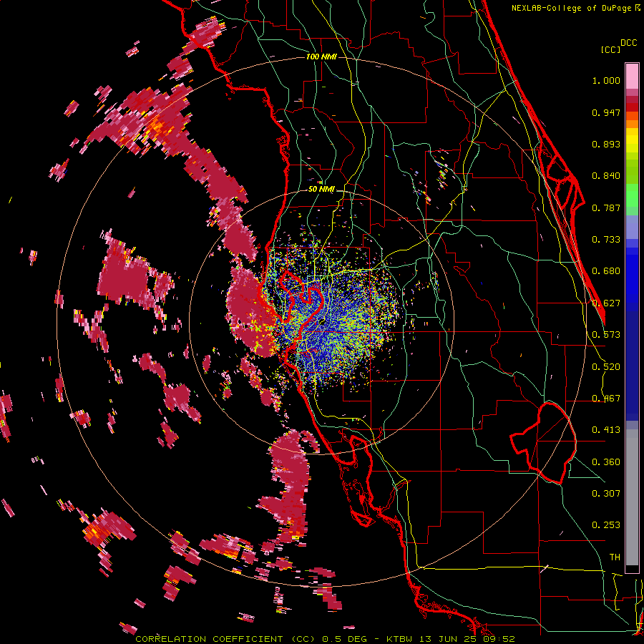Viewport: 644px width, 644px height.
Task: Pick the bright green color bar segment
Action: (632, 195)
